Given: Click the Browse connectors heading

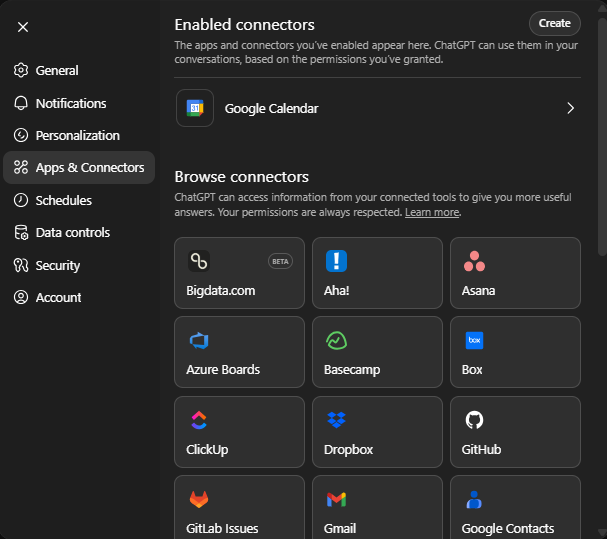Looking at the screenshot, I should (x=242, y=177).
